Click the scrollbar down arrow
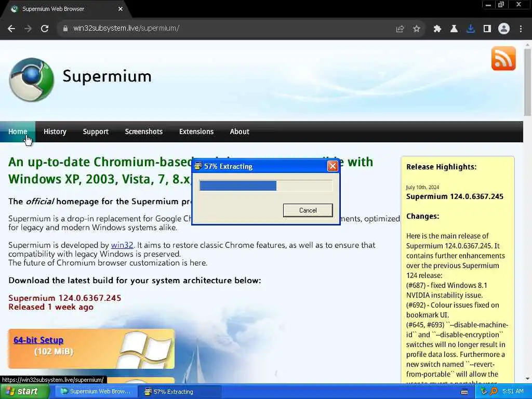Screen dimensions: 532x399 point(527,379)
